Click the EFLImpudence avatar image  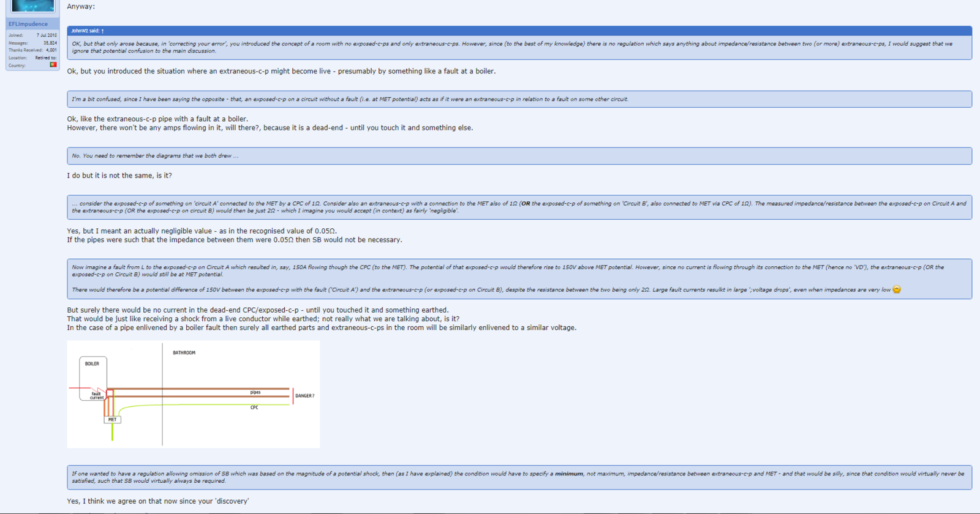(32, 6)
